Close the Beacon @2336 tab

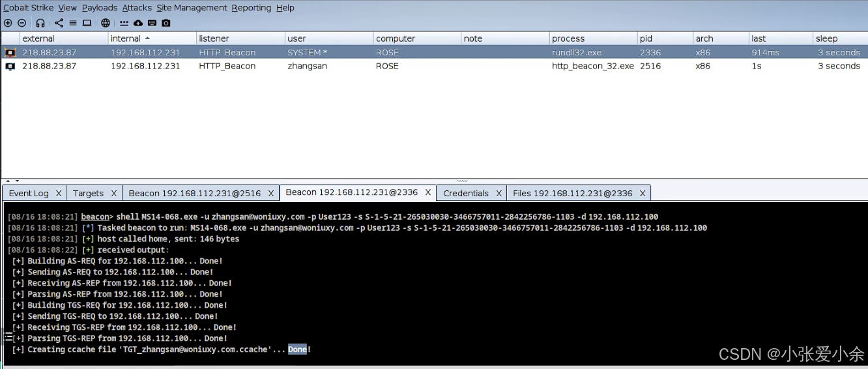pos(428,192)
